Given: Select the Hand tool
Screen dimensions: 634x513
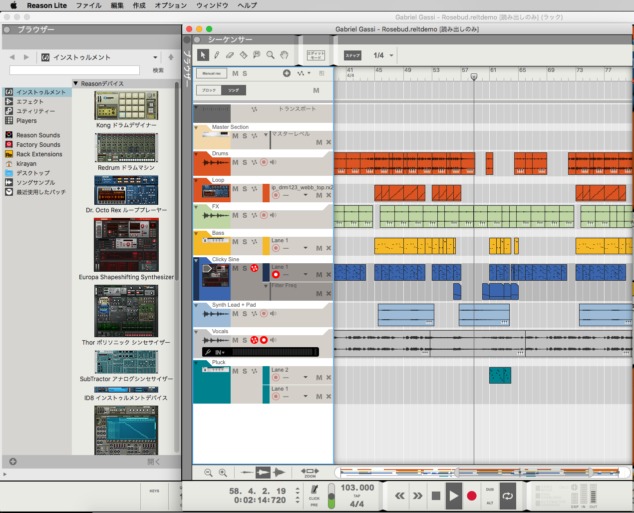Looking at the screenshot, I should click(284, 55).
